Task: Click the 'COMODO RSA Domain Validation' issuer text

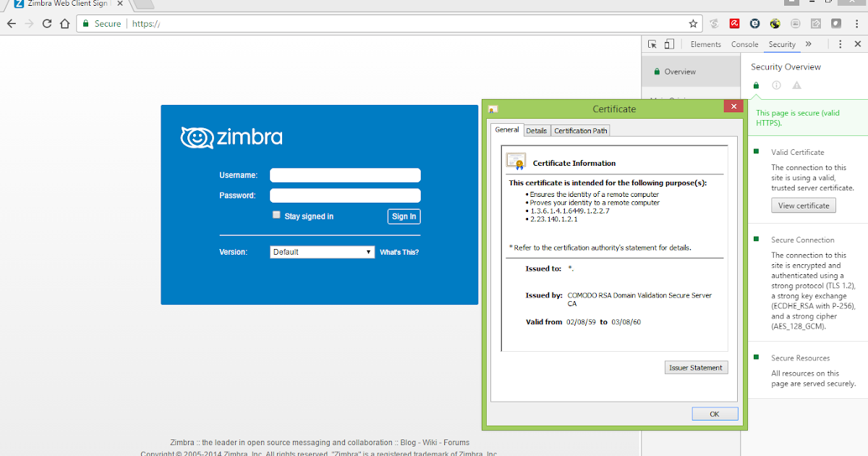Action: click(639, 300)
